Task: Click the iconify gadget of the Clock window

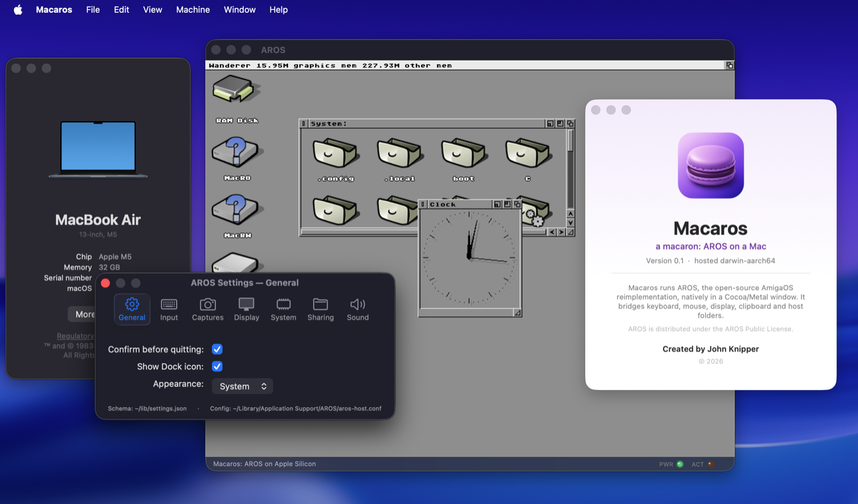Action: (x=497, y=205)
